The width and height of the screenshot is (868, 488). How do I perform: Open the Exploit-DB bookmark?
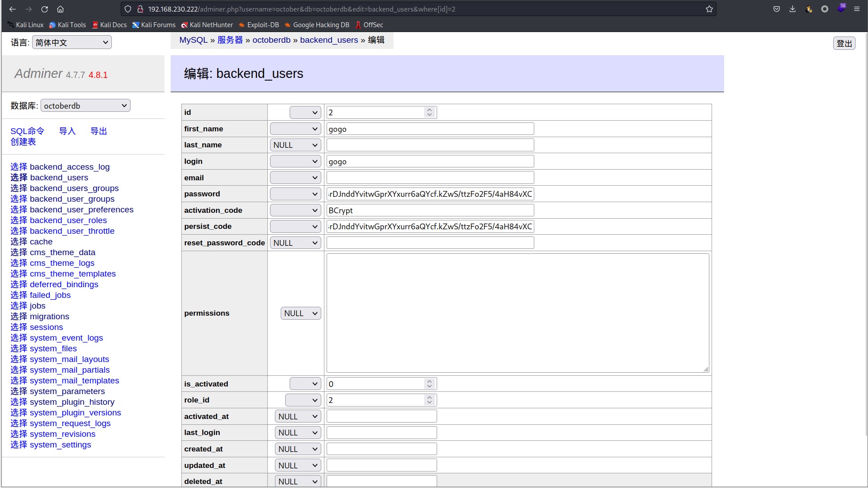259,25
